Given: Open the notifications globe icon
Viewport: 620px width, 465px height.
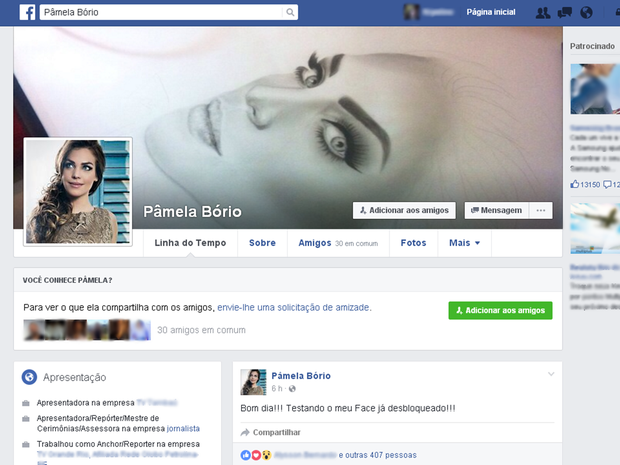Looking at the screenshot, I should (x=586, y=13).
